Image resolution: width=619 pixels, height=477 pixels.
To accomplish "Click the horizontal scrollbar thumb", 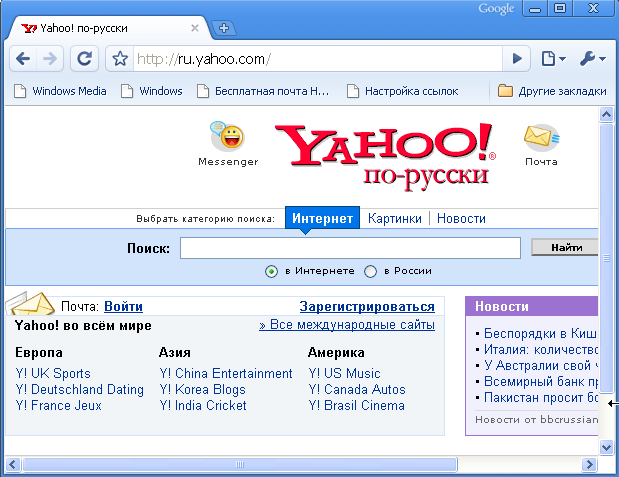I will pyautogui.click(x=240, y=464).
